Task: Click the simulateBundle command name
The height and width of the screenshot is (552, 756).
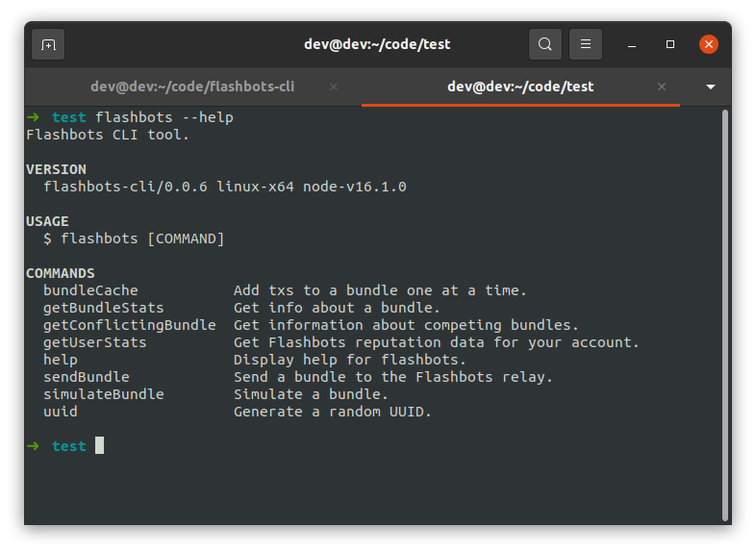Action: (x=103, y=394)
